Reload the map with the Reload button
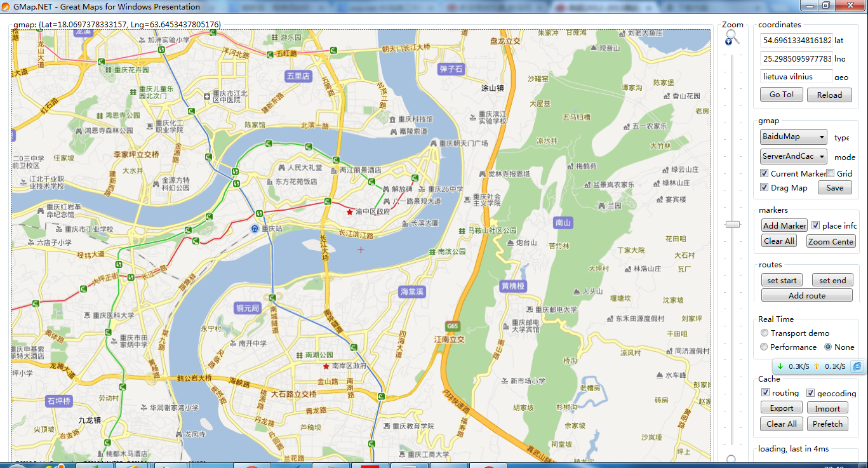This screenshot has width=868, height=468. [x=829, y=95]
